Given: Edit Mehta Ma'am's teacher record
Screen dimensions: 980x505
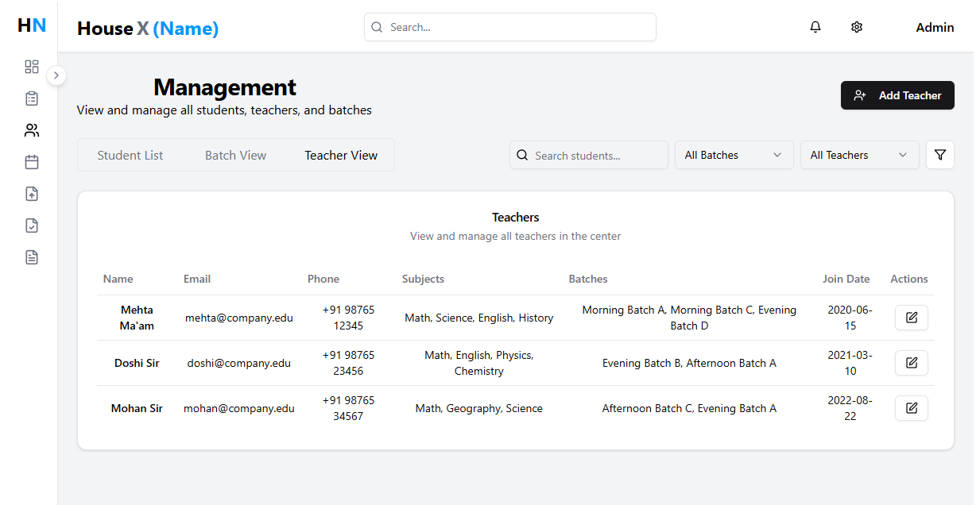Looking at the screenshot, I should coord(912,318).
